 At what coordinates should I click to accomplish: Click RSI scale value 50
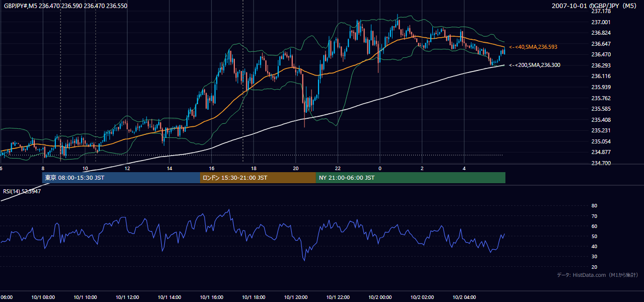tap(594, 236)
